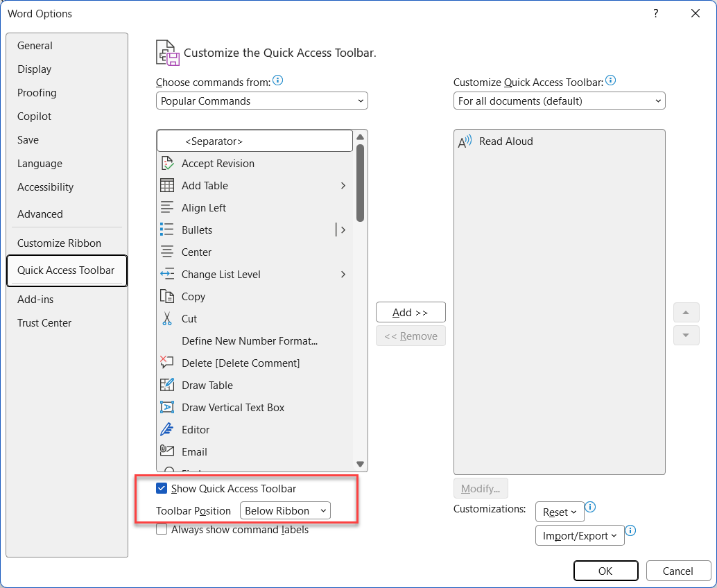Click the Center alignment icon
717x588 pixels.
point(167,252)
